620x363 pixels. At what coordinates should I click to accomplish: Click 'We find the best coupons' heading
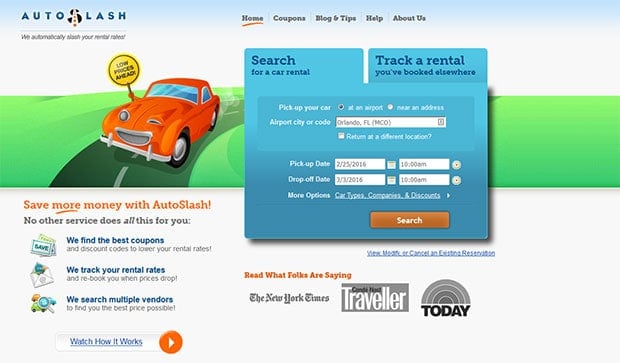(x=115, y=240)
